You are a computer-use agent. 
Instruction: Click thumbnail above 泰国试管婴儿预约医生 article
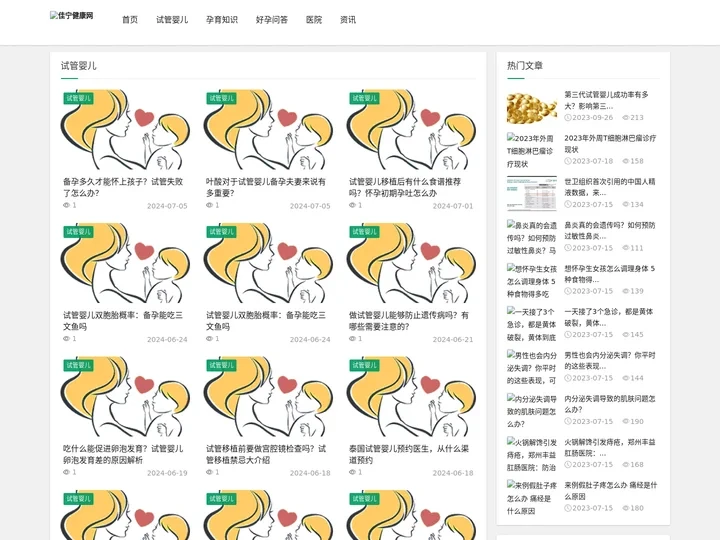click(x=411, y=396)
